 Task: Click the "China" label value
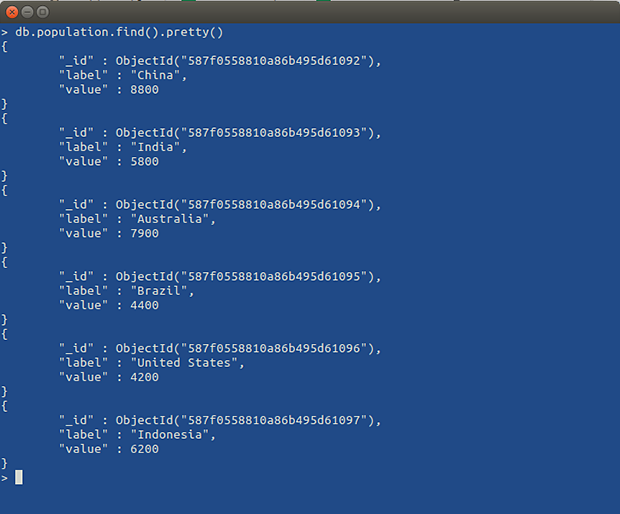(x=159, y=75)
